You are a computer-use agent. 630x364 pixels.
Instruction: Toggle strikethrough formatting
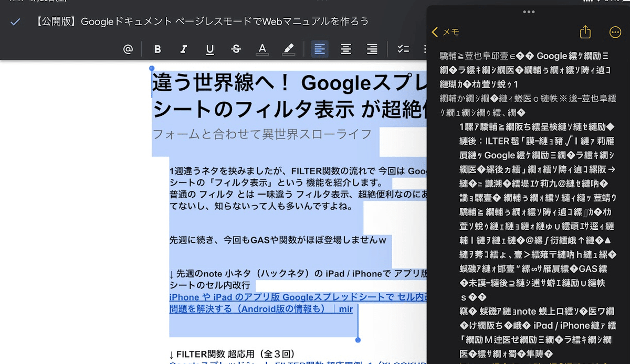236,49
